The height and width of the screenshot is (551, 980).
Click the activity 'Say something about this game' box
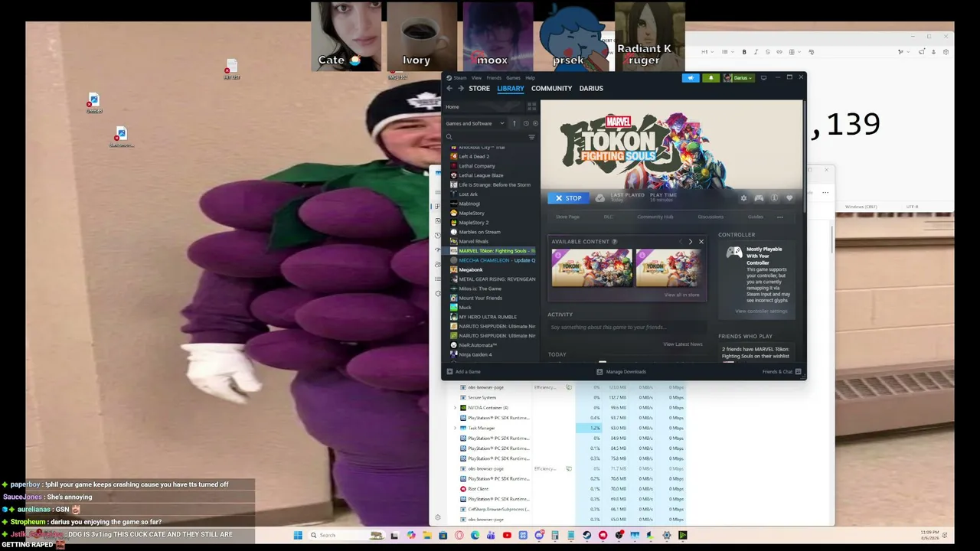tap(629, 328)
